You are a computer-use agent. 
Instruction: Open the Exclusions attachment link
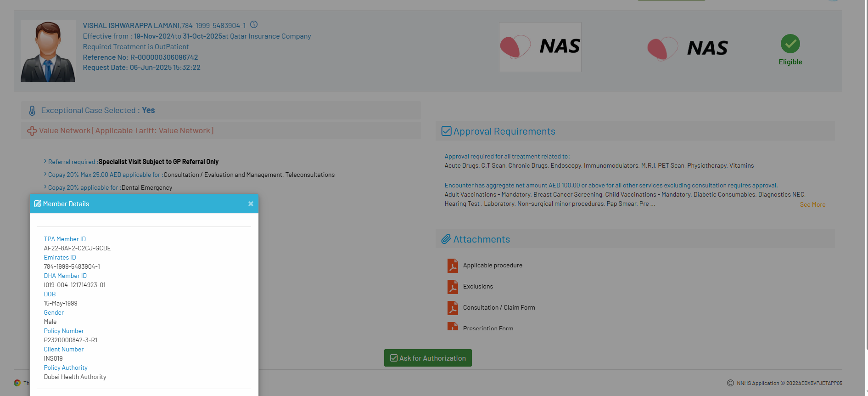(x=478, y=287)
